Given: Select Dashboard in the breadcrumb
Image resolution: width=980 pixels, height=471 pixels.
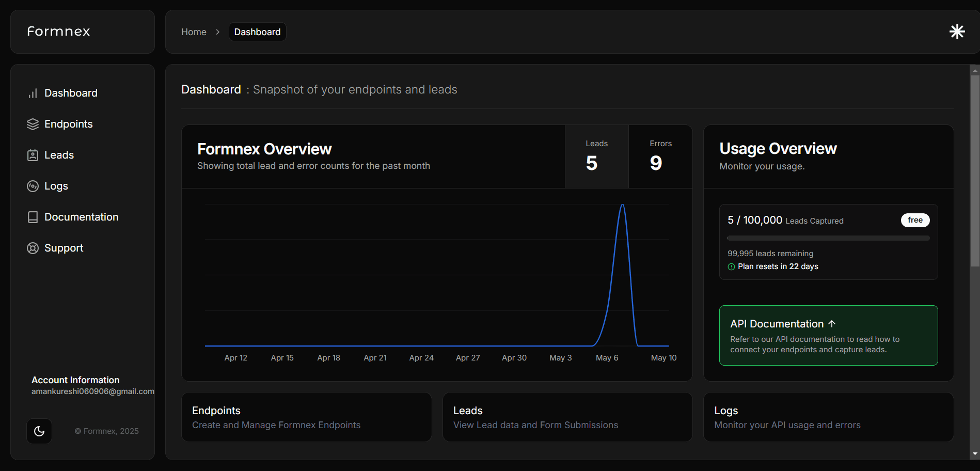Looking at the screenshot, I should click(257, 32).
